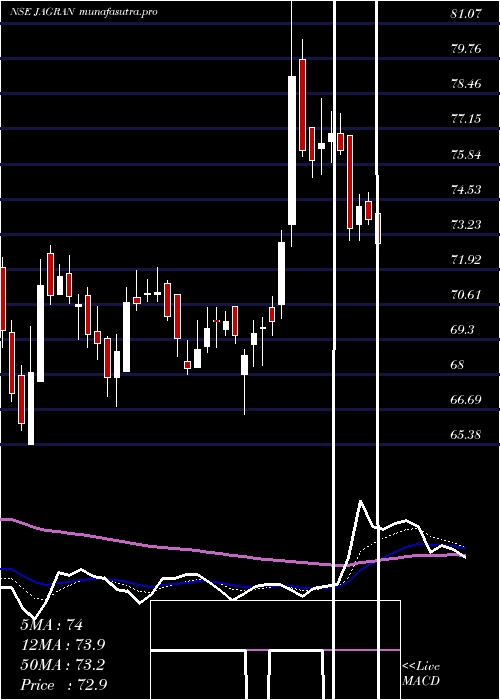Click the <<Live MACD label
500x700 pixels.
pos(421,673)
